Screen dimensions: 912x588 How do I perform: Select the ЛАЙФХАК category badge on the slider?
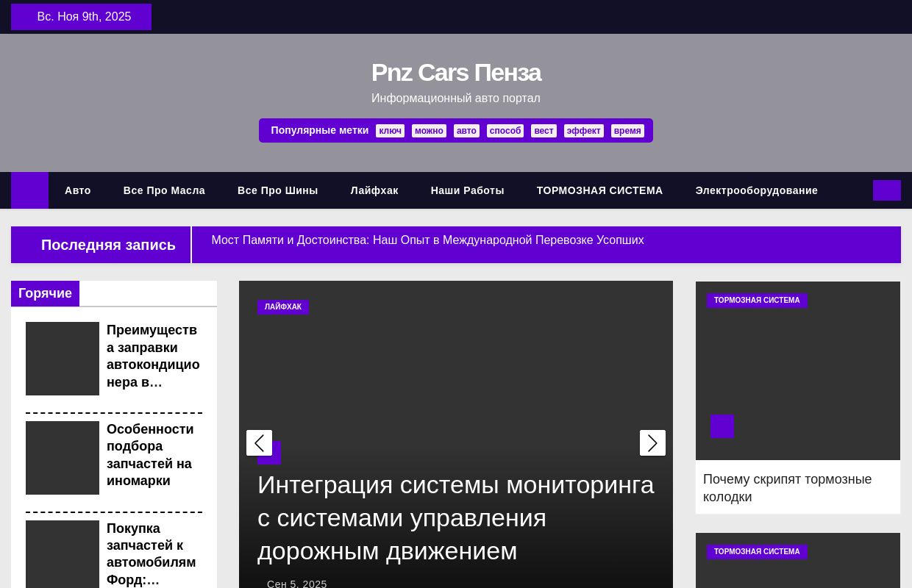[x=283, y=306]
